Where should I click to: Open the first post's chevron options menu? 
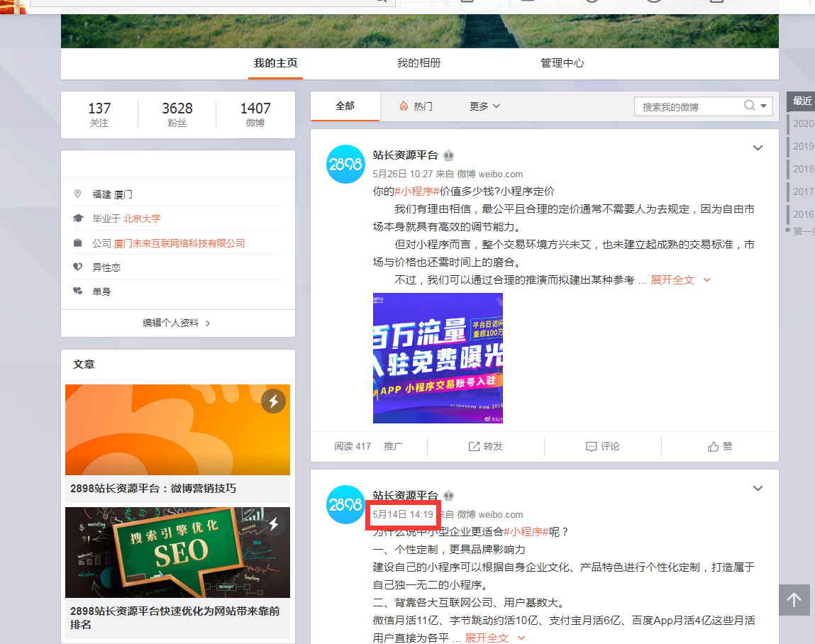click(x=758, y=148)
